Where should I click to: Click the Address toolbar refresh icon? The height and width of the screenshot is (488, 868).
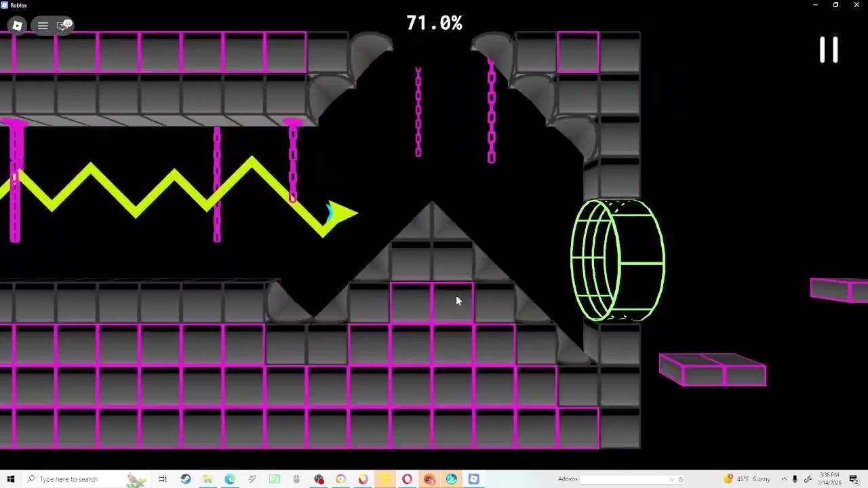pos(680,479)
